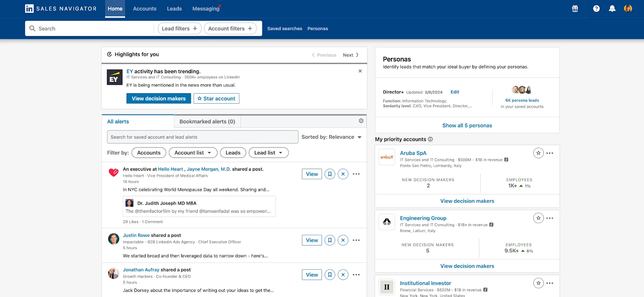Expand the Account list filter dropdown
This screenshot has height=297, width=644.
coord(193,153)
